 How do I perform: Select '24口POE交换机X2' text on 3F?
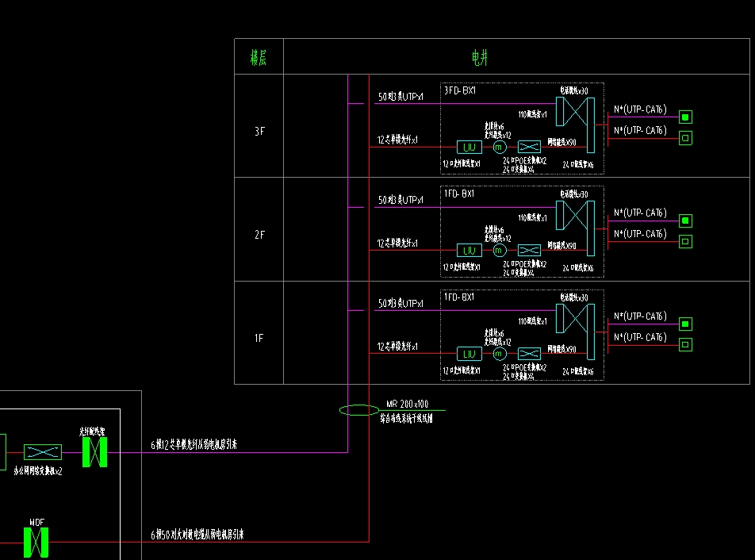[525, 161]
